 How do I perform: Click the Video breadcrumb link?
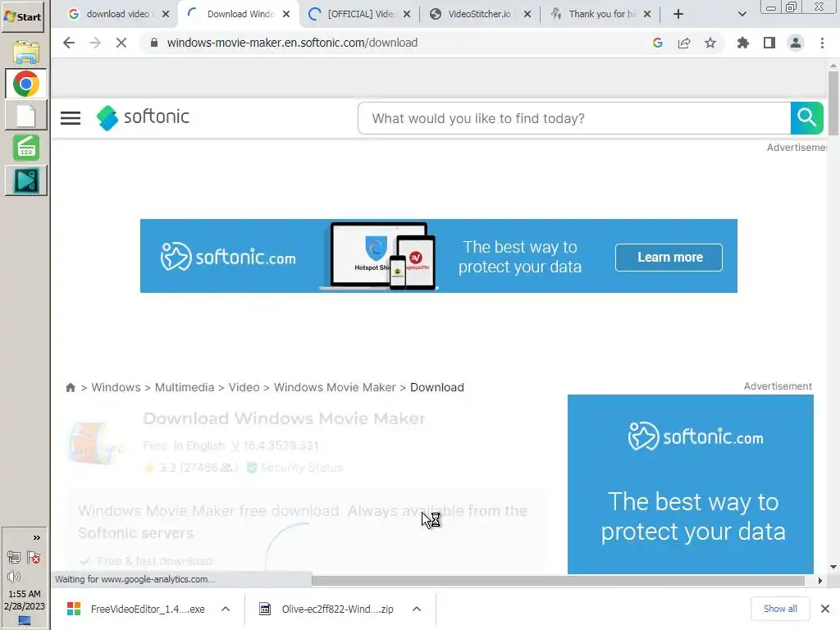point(244,387)
